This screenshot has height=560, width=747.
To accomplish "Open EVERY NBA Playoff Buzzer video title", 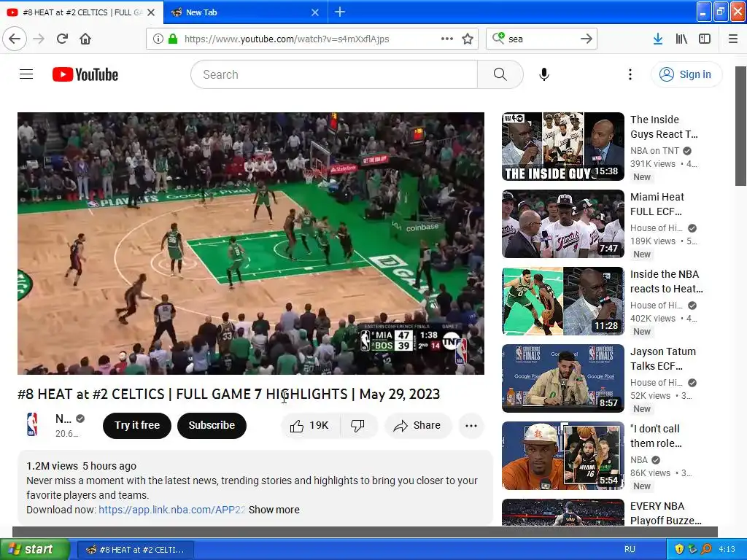I will (x=666, y=513).
